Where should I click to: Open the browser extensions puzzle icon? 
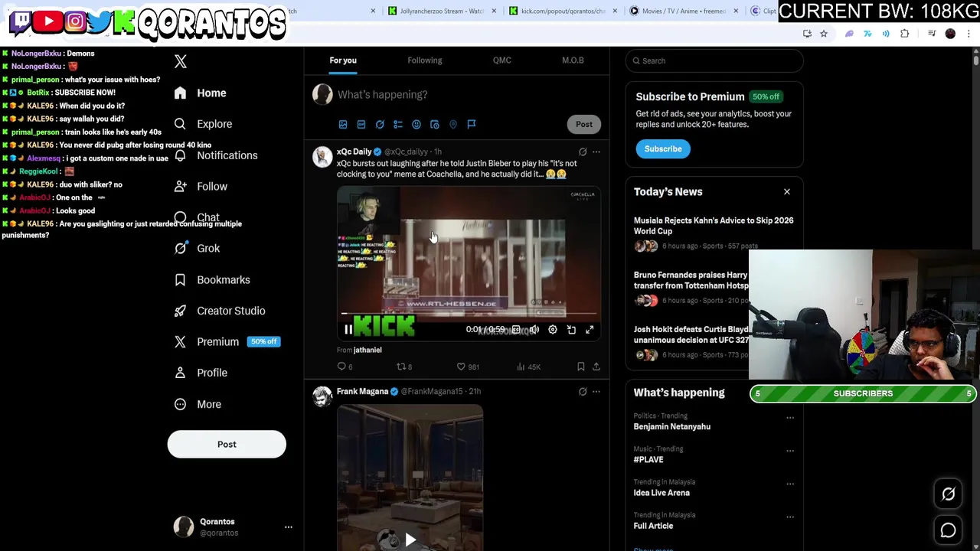[905, 34]
